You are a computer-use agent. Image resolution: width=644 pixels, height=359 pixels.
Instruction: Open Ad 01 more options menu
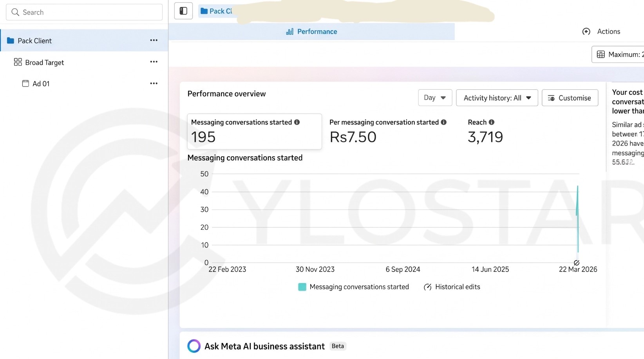154,83
